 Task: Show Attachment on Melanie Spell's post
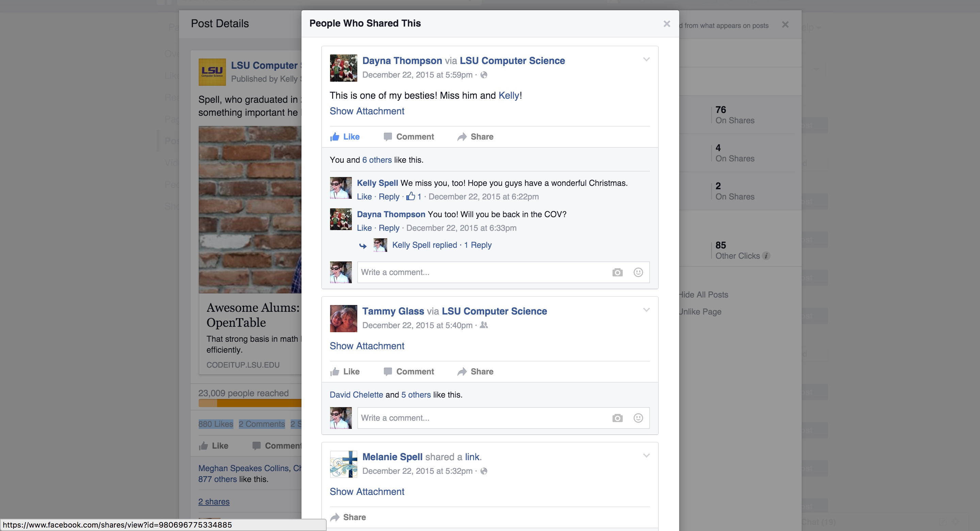(x=367, y=492)
